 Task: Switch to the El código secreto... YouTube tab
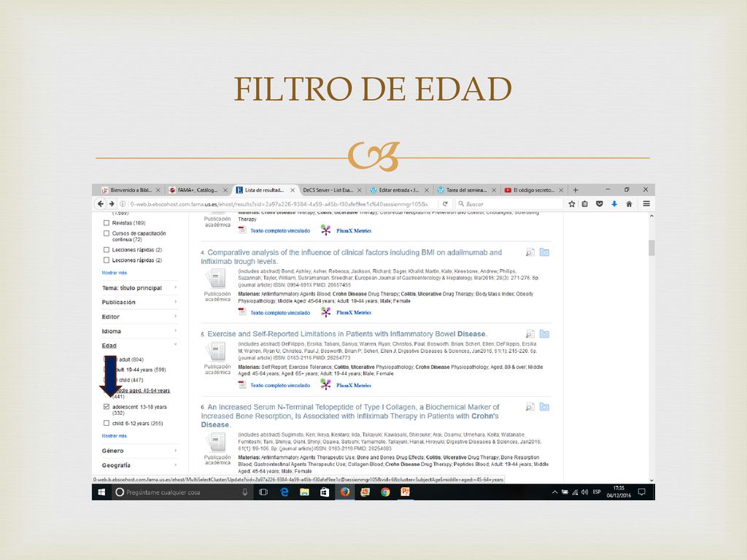tap(533, 190)
